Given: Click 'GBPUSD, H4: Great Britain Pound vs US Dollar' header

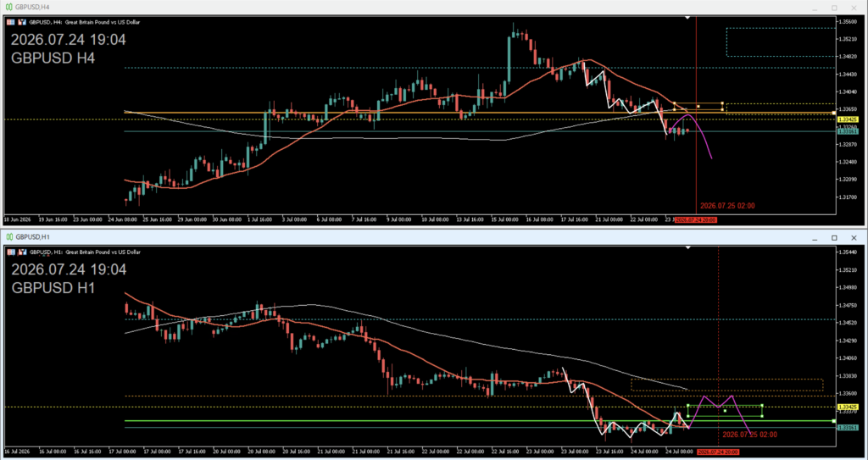Looking at the screenshot, I should point(84,22).
